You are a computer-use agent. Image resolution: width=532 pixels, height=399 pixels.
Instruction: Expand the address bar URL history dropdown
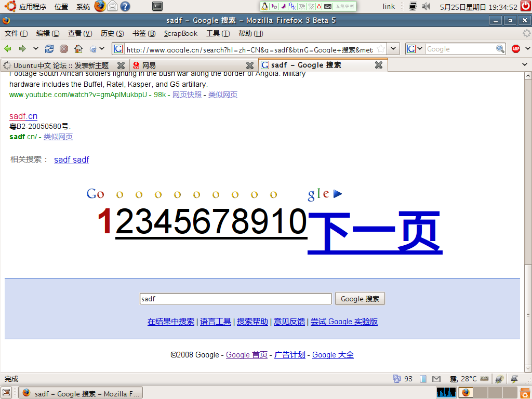[393, 48]
